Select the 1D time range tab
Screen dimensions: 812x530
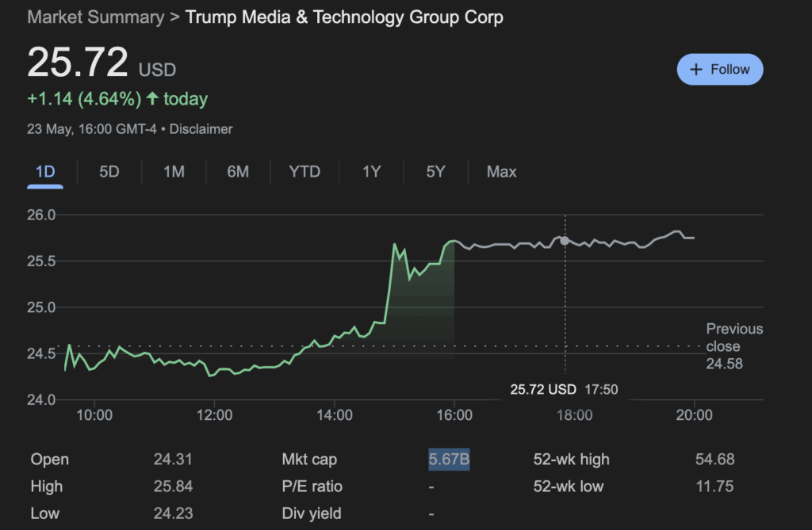[45, 172]
